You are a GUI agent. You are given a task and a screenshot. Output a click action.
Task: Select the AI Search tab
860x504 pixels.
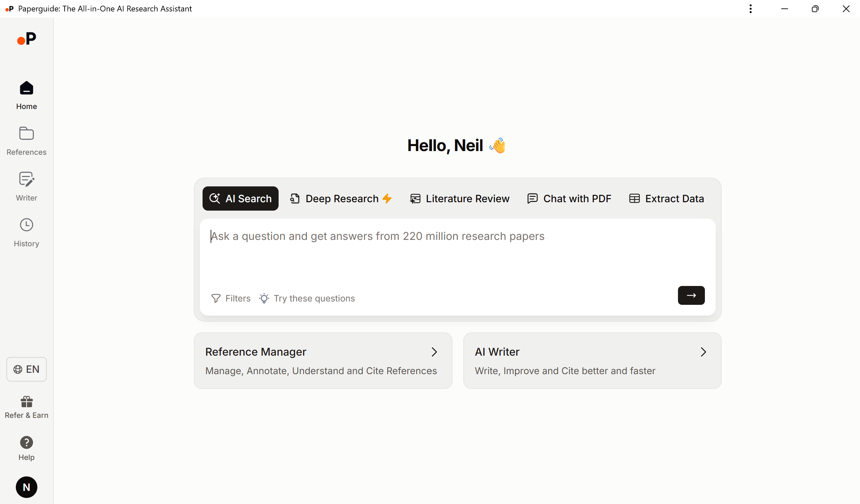coord(240,199)
